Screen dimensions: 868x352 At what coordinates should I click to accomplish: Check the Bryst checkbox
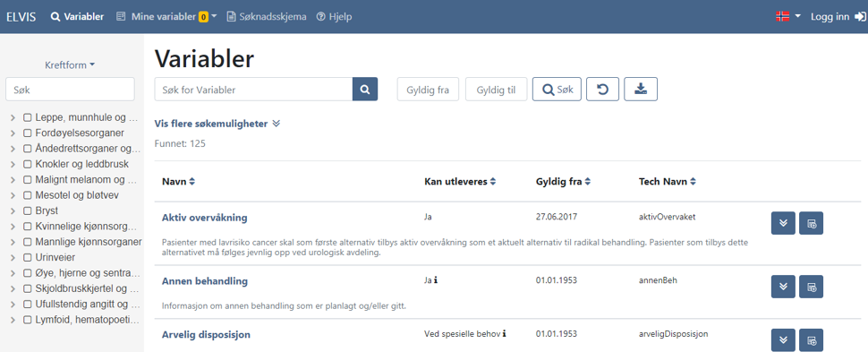(27, 210)
